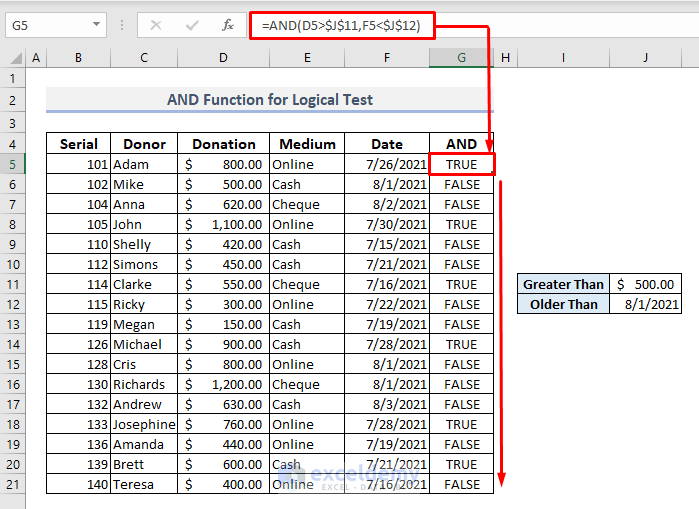The width and height of the screenshot is (699, 509).
Task: Select column F header
Action: (x=387, y=58)
